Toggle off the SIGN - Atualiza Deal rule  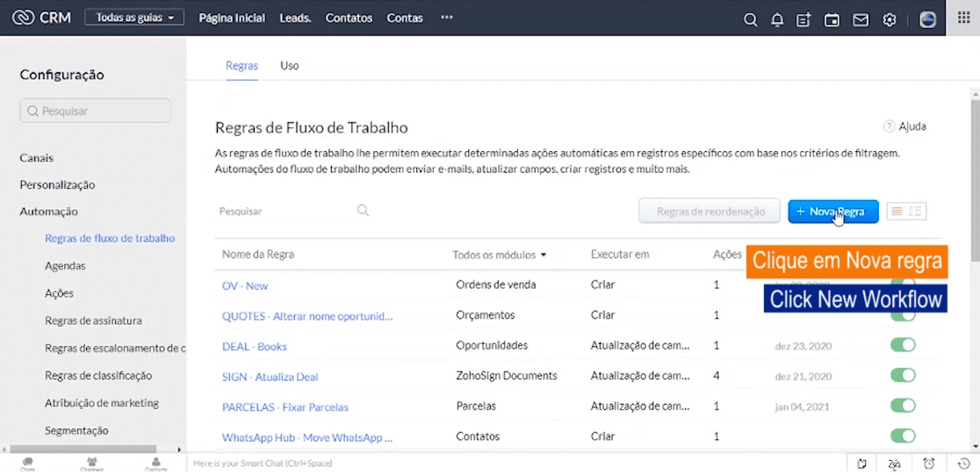coord(903,376)
